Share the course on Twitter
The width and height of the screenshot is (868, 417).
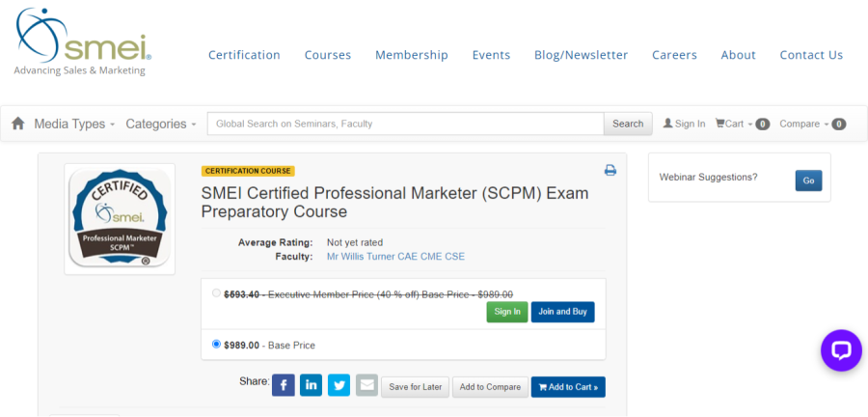tap(339, 385)
